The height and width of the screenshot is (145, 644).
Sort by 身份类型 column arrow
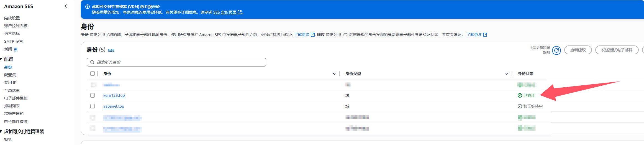click(x=507, y=74)
